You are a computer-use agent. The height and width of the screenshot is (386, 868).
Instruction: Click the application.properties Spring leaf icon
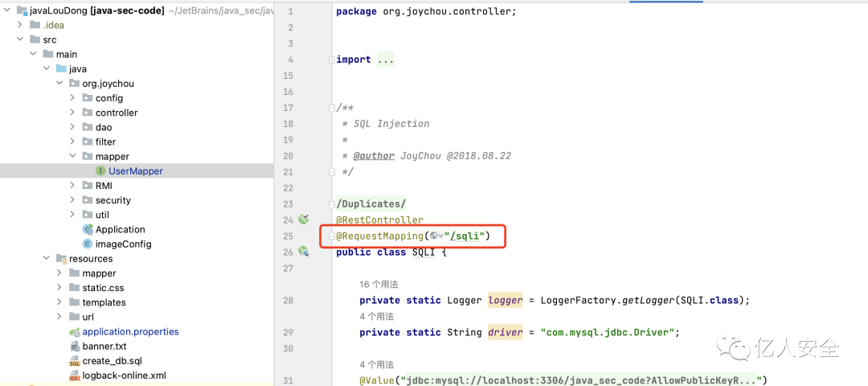74,332
